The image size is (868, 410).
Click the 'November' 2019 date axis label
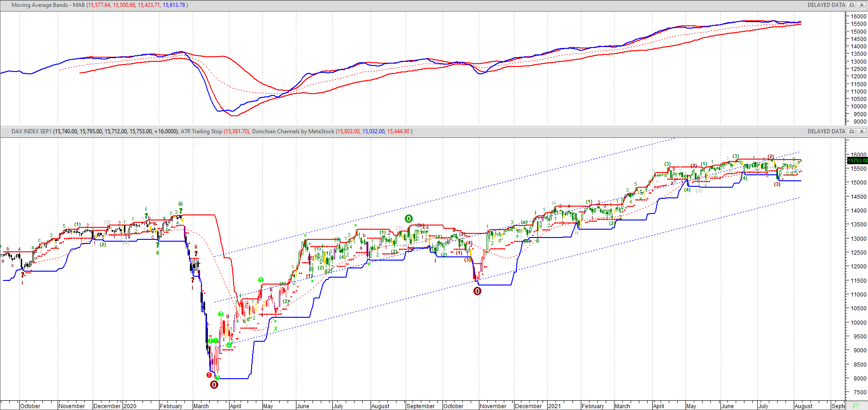(72, 406)
